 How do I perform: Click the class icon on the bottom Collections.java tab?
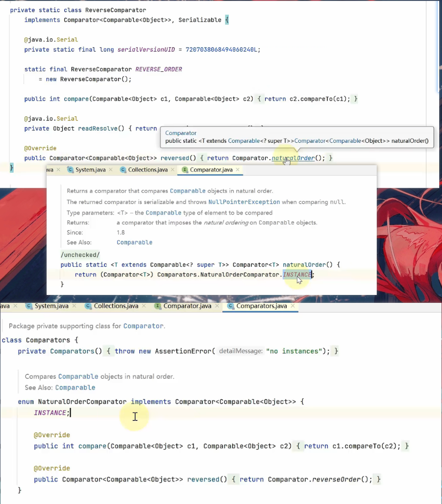pos(88,306)
